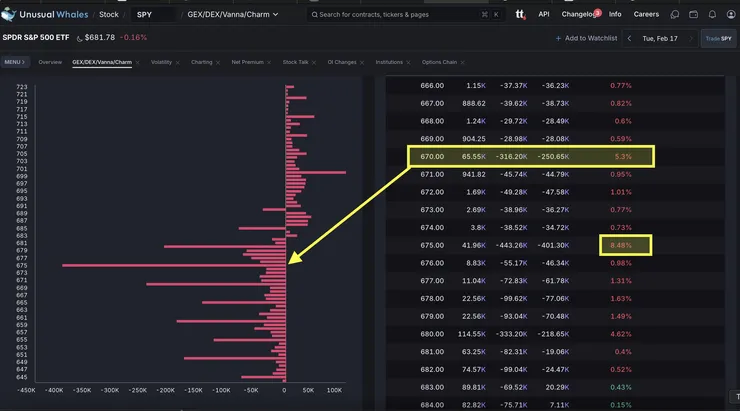Close the Charting tab

[218, 63]
